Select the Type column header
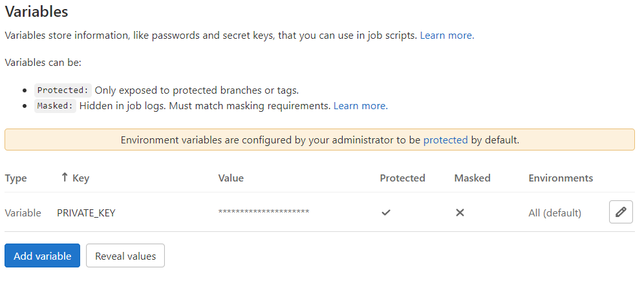644x281 pixels. [x=16, y=178]
